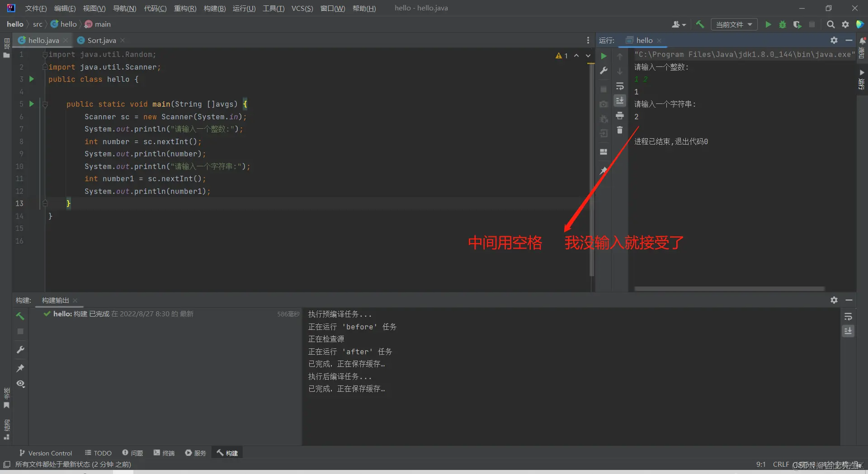Open the 运行(U) menu
Viewport: 868px width, 474px height.
[x=244, y=8]
